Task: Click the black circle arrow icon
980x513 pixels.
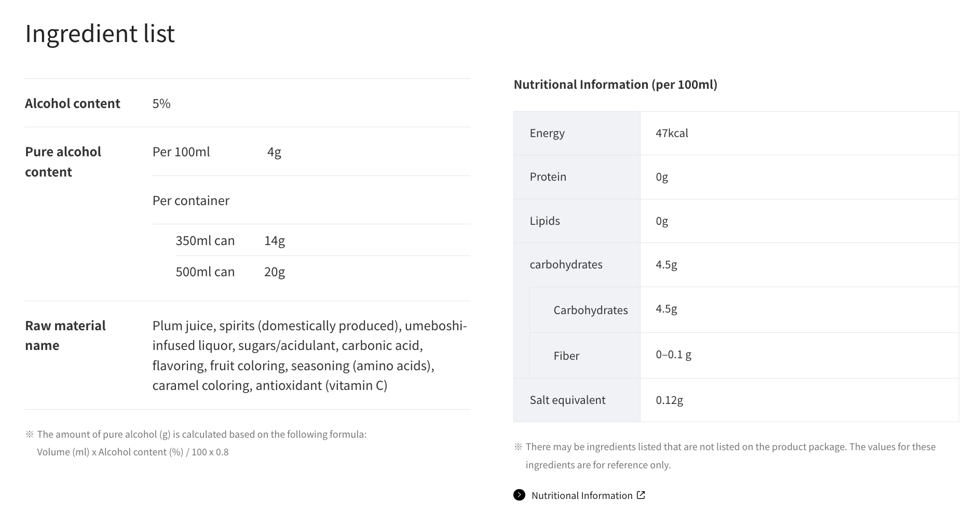Action: (519, 495)
